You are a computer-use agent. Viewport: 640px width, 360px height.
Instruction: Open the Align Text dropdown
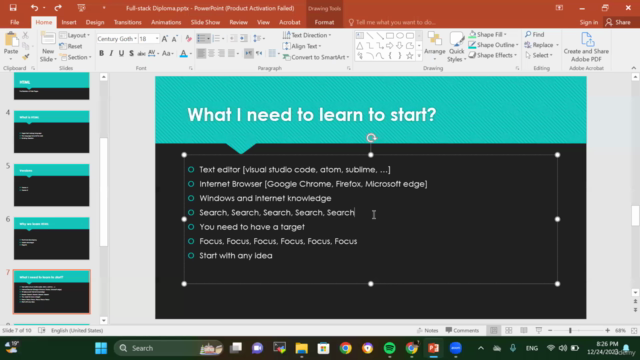(302, 46)
